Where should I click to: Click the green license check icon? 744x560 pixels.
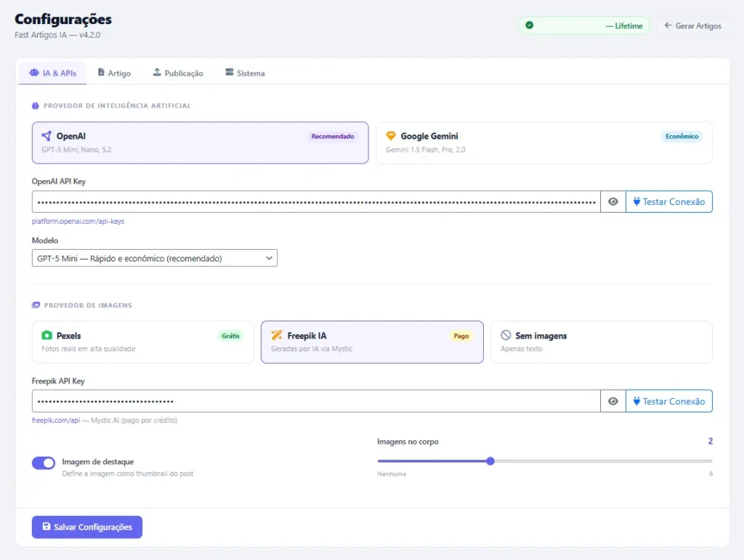[530, 25]
